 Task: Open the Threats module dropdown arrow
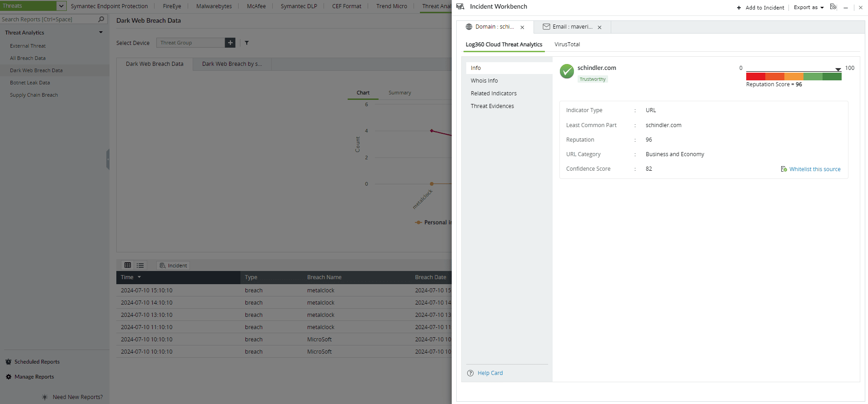(x=61, y=6)
